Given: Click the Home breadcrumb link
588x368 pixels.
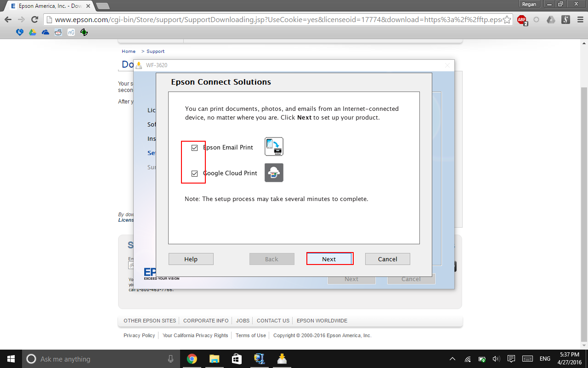Looking at the screenshot, I should coord(129,52).
